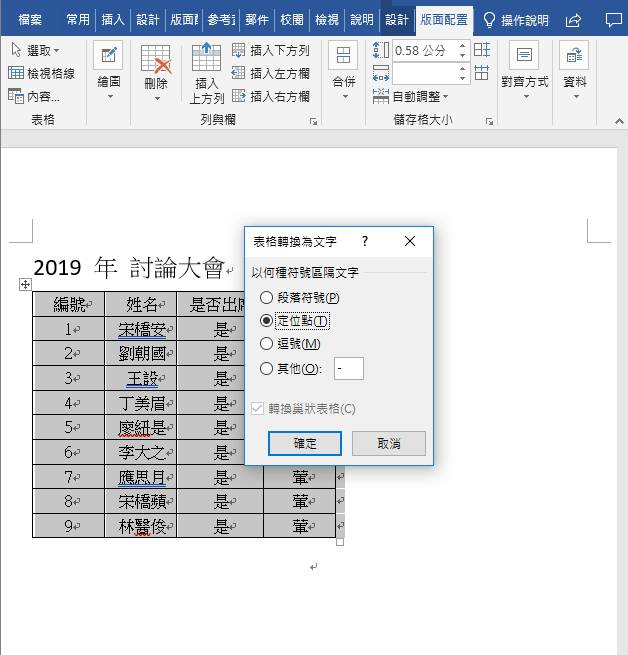
Task: Click the name cell 劉朝國
Action: click(x=141, y=353)
